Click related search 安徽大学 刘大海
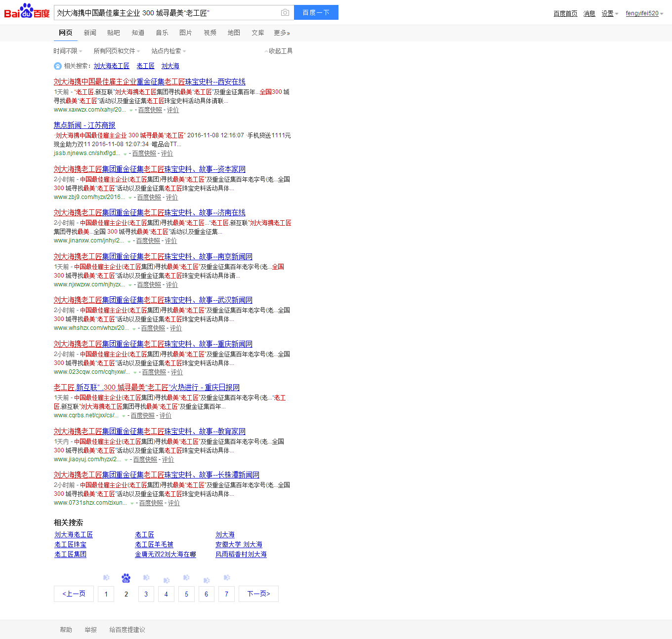 (239, 545)
